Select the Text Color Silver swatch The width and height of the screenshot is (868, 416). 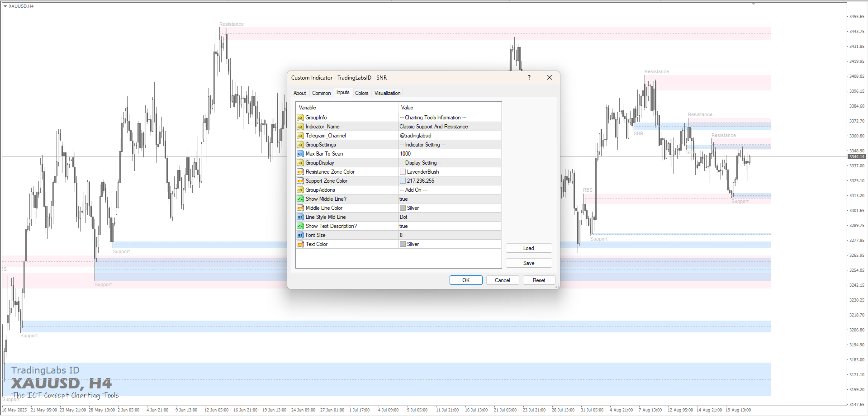pos(403,244)
